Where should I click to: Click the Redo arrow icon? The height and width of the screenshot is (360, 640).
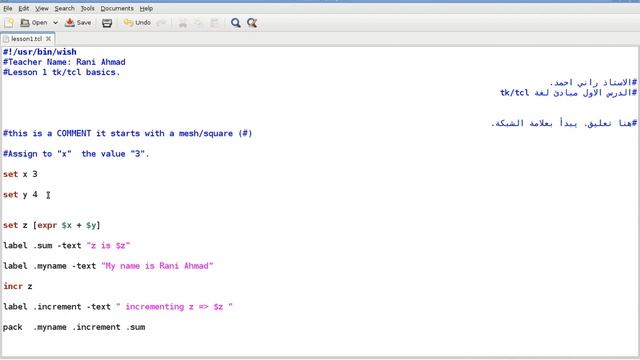click(162, 23)
